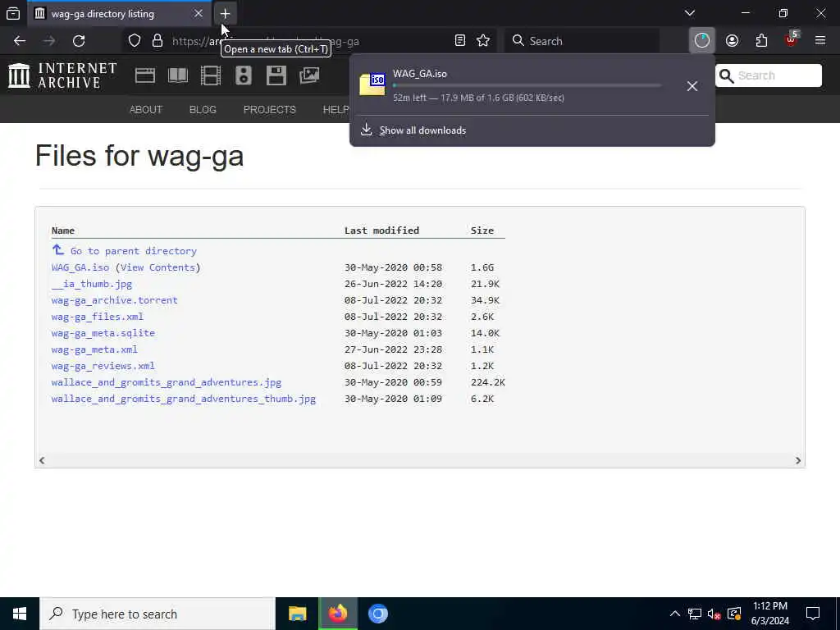The height and width of the screenshot is (630, 840).
Task: Click Internet Archive search field
Action: click(x=768, y=75)
